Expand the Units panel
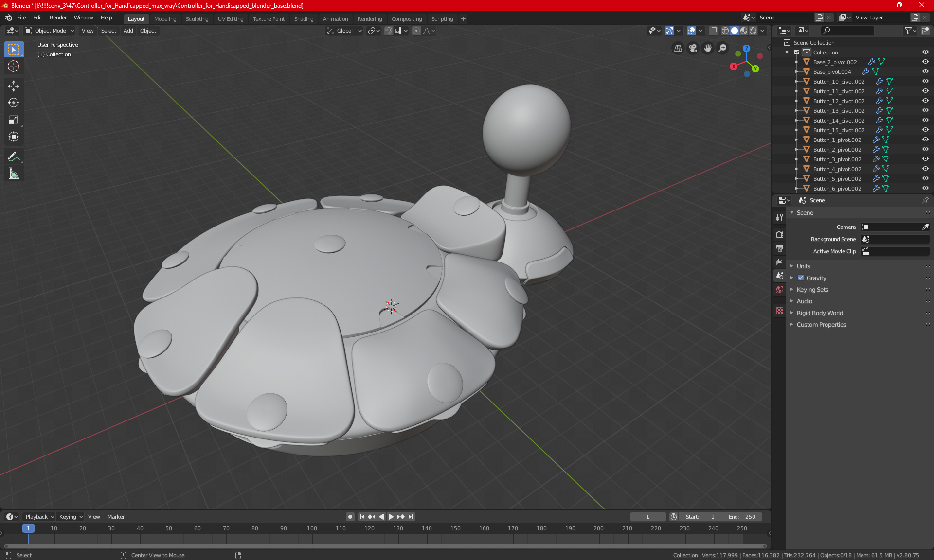The image size is (934, 560). [803, 266]
